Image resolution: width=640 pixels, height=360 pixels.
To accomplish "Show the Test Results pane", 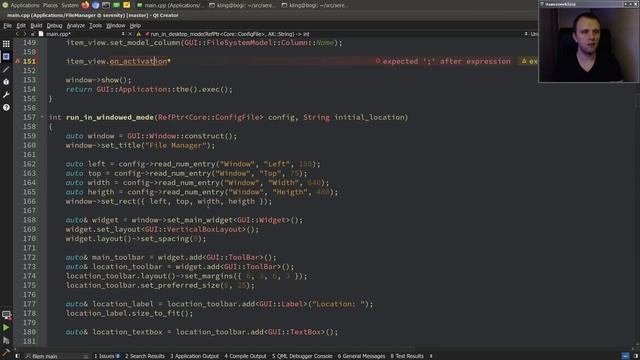I will coord(407,356).
